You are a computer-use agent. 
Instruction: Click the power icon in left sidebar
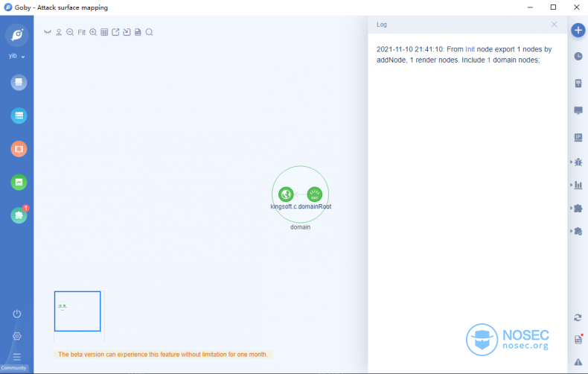[17, 314]
